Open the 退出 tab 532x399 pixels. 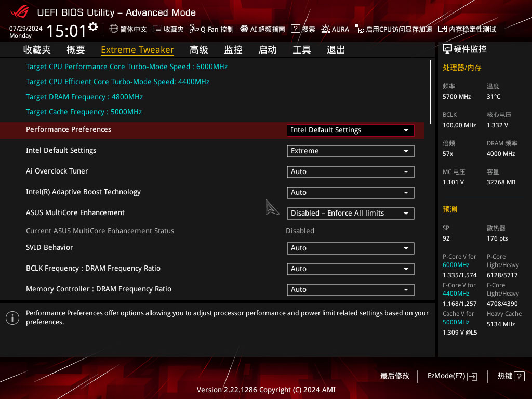(x=336, y=50)
